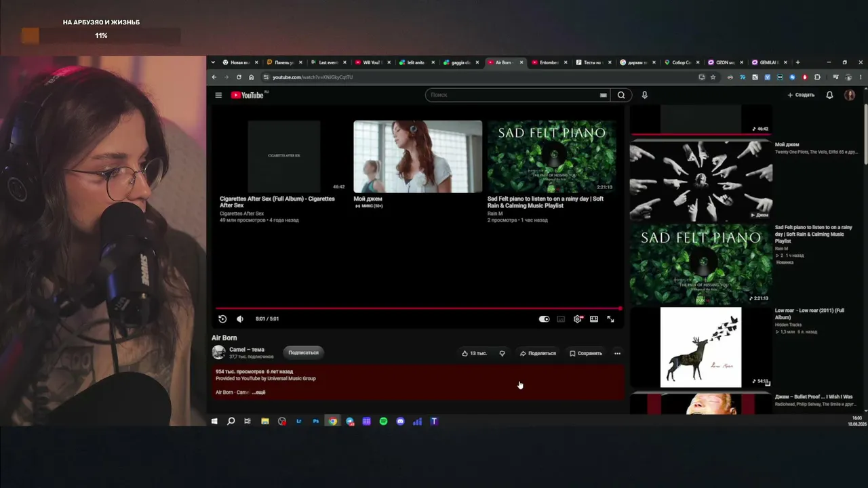Open the YouTube notifications bell
Screen dimensions: 868x488
(829, 95)
